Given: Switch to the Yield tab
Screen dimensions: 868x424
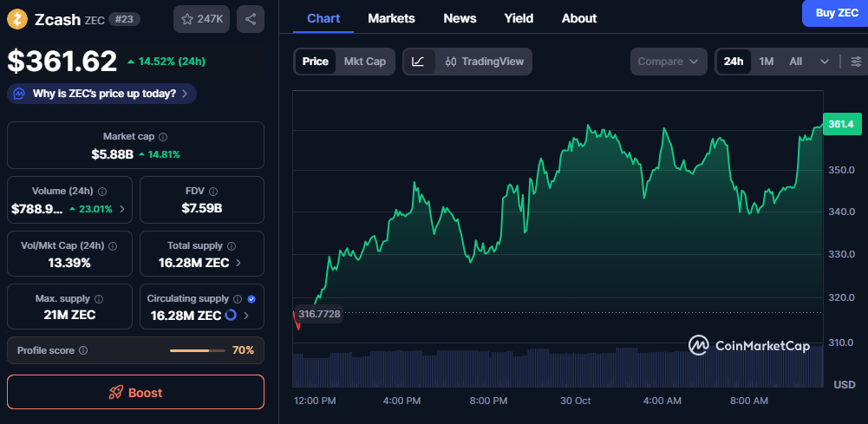Looking at the screenshot, I should pyautogui.click(x=519, y=18).
